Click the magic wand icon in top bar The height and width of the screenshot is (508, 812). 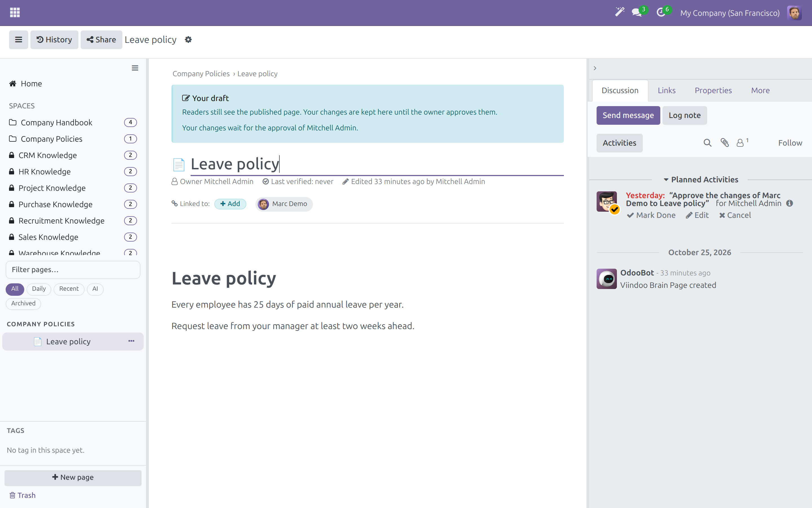click(619, 12)
